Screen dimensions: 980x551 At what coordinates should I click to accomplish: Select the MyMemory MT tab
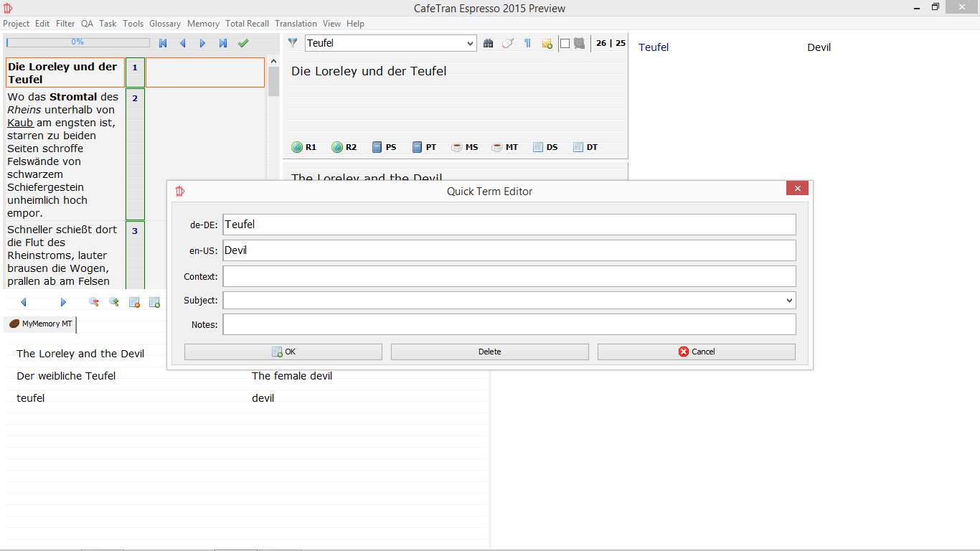(40, 324)
